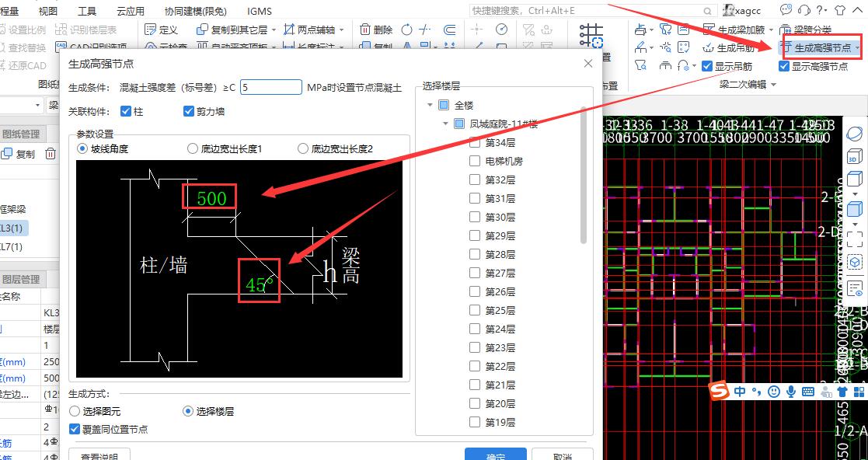This screenshot has width=868, height=460.
Task: Click the T-shirt skin icon in title bar
Action: (840, 10)
